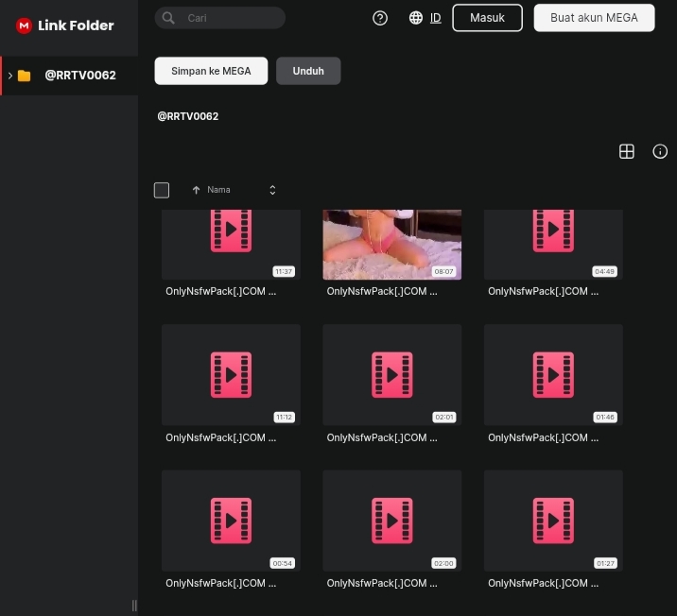This screenshot has height=616, width=677.
Task: Click the Link Folder heading
Action: (76, 26)
